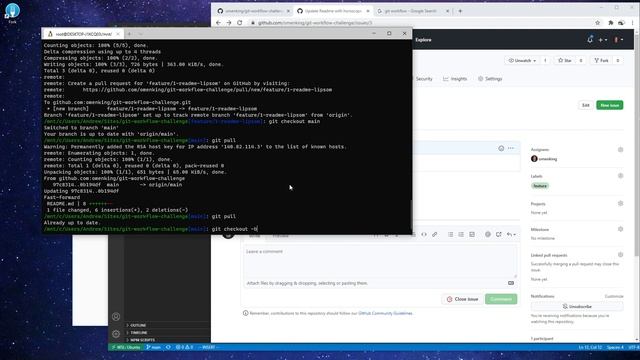Click the Unsubscribe notifications button
Image resolution: width=640 pixels, height=360 pixels.
tap(577, 307)
